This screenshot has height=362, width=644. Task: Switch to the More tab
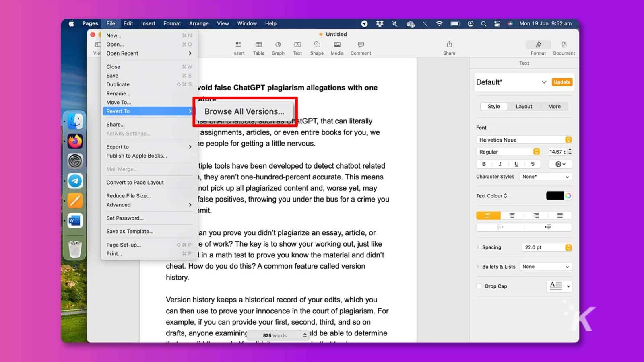pyautogui.click(x=554, y=107)
